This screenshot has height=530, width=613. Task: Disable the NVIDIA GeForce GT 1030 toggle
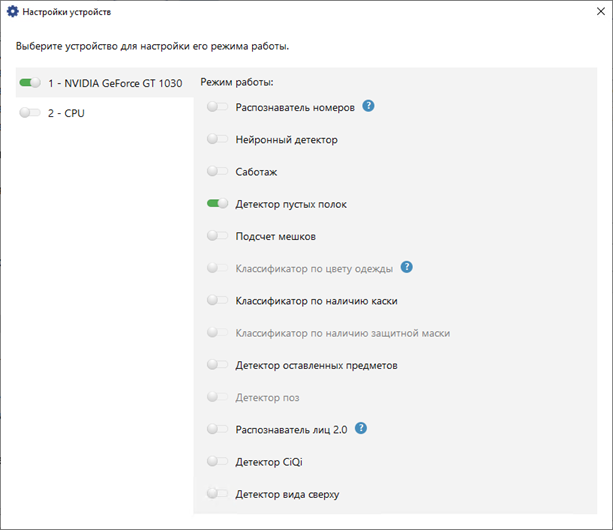click(29, 83)
